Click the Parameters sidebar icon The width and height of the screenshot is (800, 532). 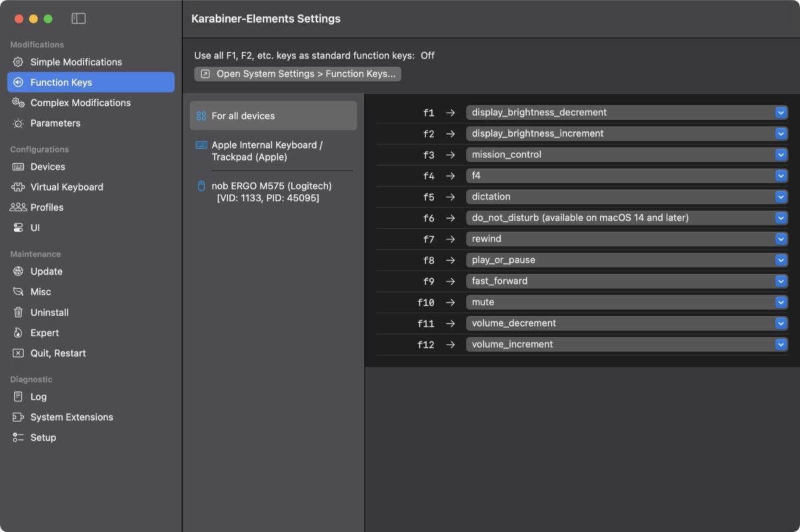(18, 123)
